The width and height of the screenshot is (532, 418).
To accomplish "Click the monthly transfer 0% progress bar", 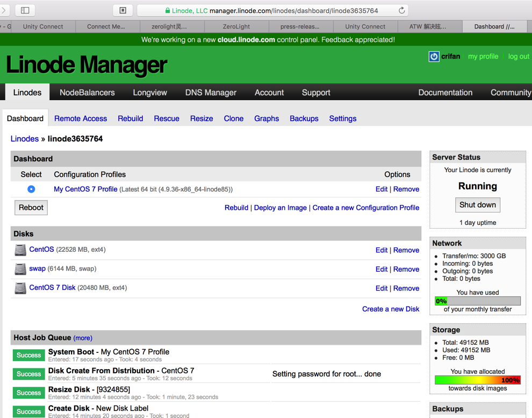I will 477,301.
